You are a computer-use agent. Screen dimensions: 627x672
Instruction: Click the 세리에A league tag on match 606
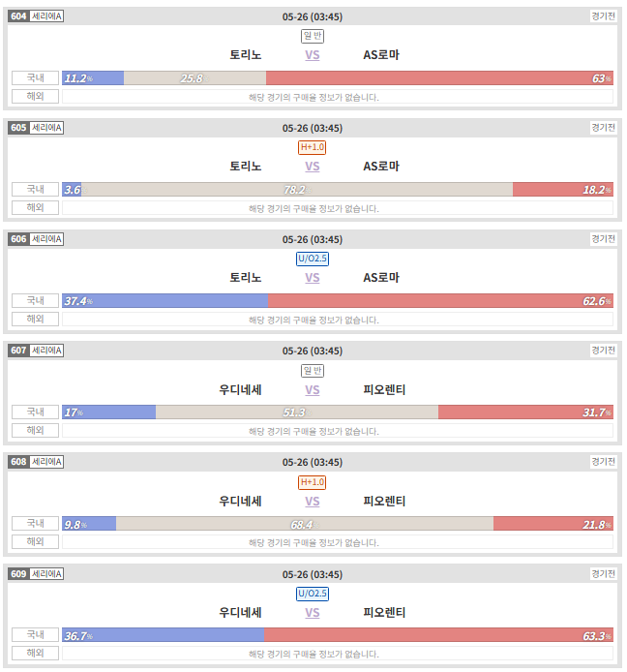tap(46, 239)
